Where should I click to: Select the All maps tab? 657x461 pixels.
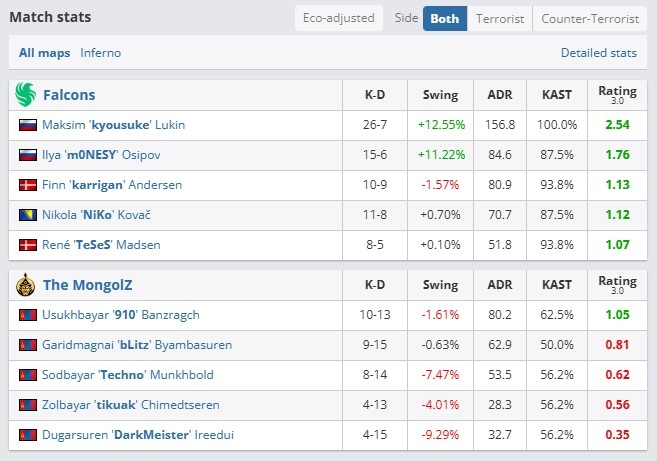(x=44, y=53)
